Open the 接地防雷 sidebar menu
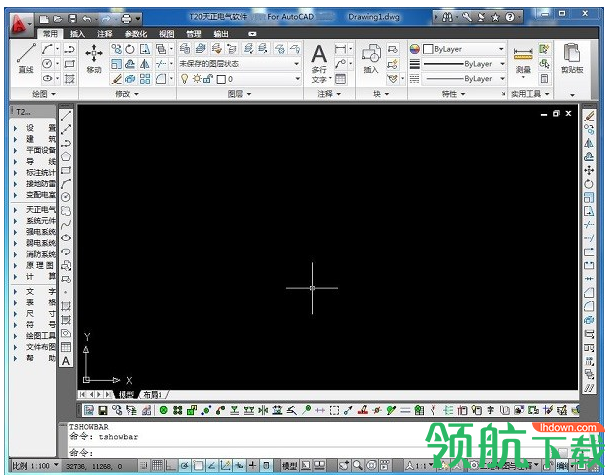The image size is (605, 475). click(41, 184)
